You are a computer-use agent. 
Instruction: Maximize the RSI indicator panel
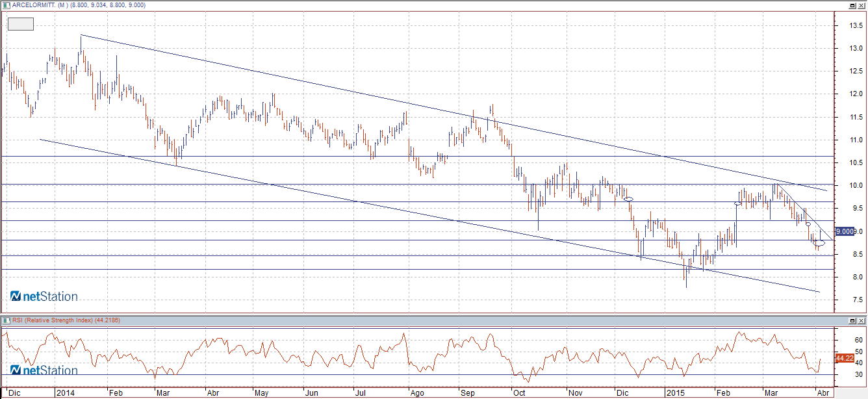[x=852, y=321]
